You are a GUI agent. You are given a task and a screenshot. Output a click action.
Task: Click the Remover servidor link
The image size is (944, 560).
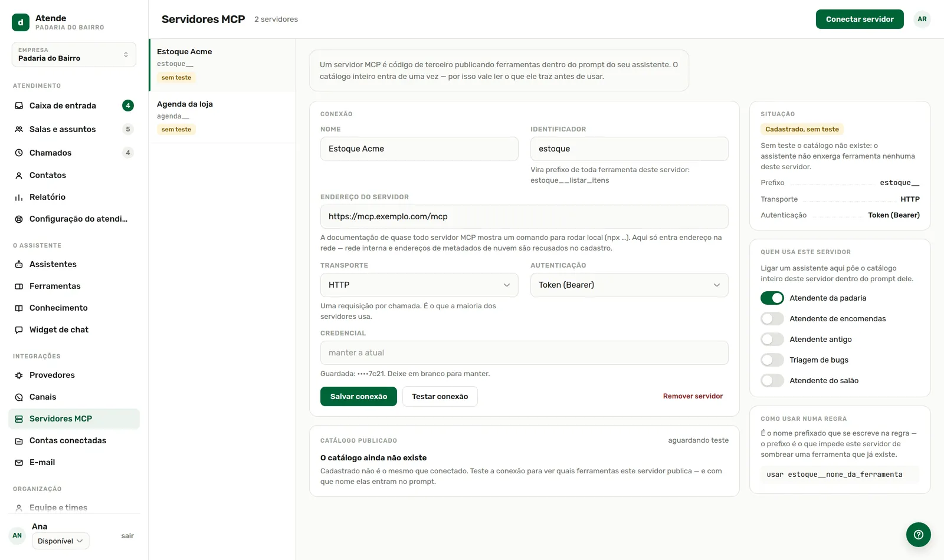tap(693, 396)
